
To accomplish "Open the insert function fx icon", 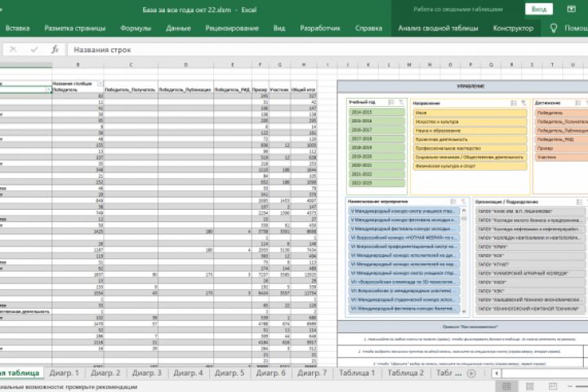I will (56, 49).
